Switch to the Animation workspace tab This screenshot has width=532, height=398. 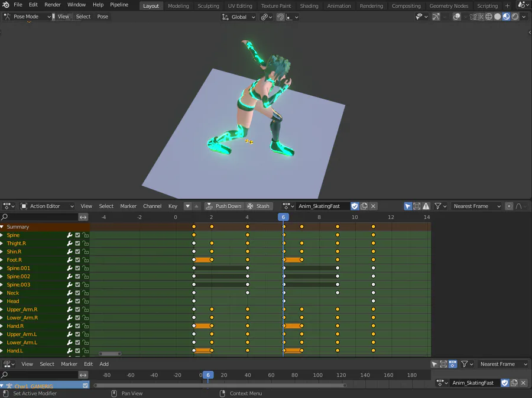pyautogui.click(x=339, y=6)
